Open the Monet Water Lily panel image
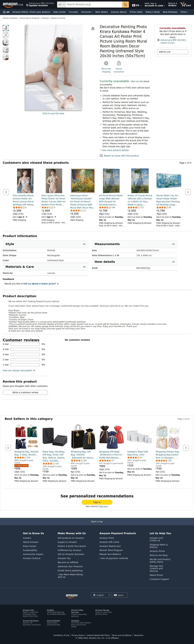The width and height of the screenshot is (194, 644). (169, 181)
